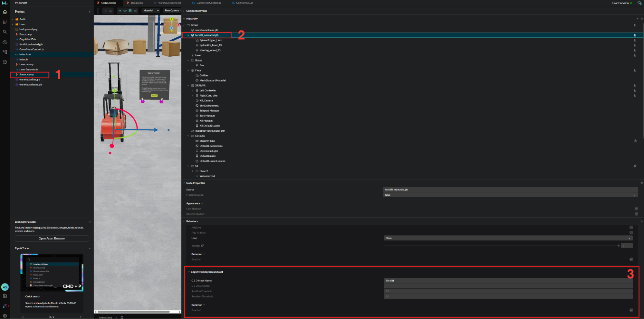This screenshot has height=319, width=644.
Task: Click the plus icon beside Project header
Action: click(90, 12)
